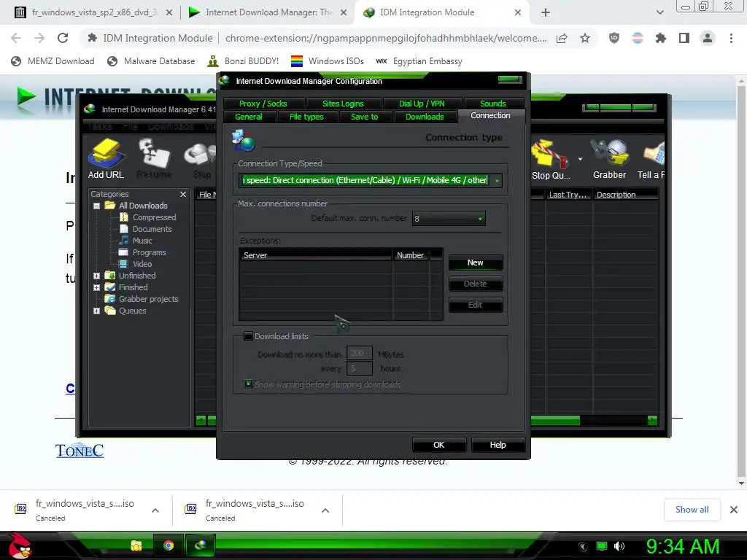Click the flag-colored extension icon in Chrome
The image size is (747, 560).
tap(638, 38)
